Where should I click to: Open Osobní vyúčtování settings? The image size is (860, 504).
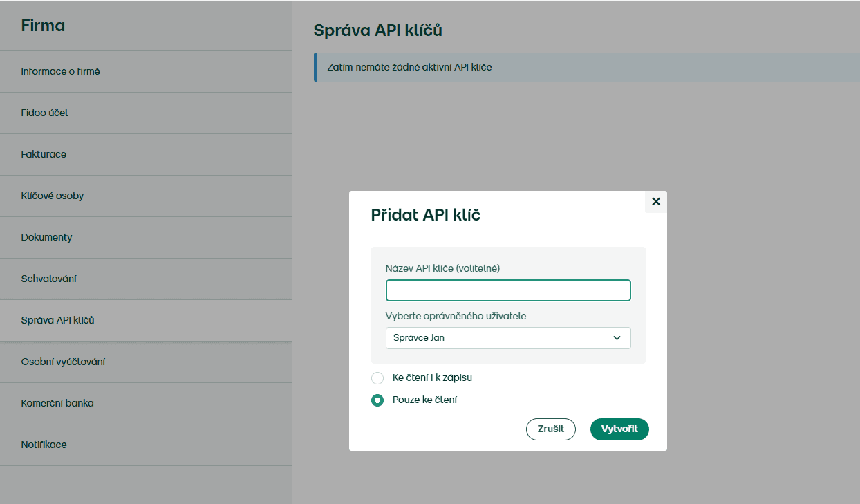[x=63, y=362]
